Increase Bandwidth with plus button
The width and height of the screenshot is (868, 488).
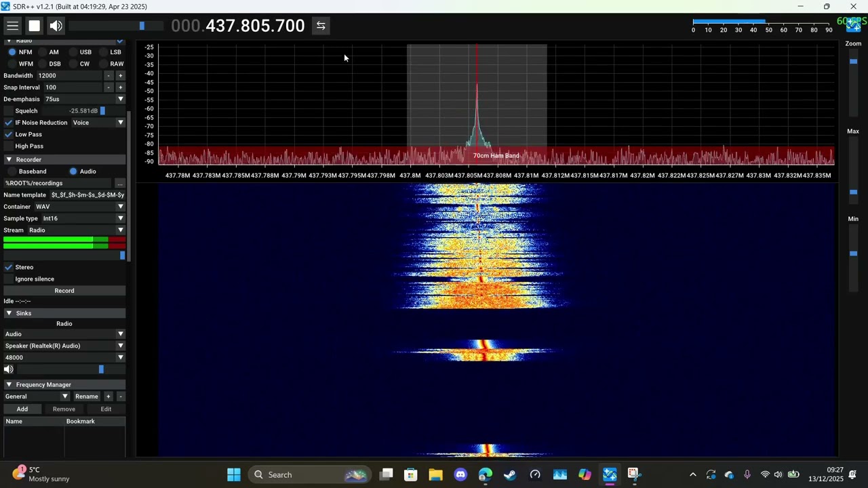[121, 76]
